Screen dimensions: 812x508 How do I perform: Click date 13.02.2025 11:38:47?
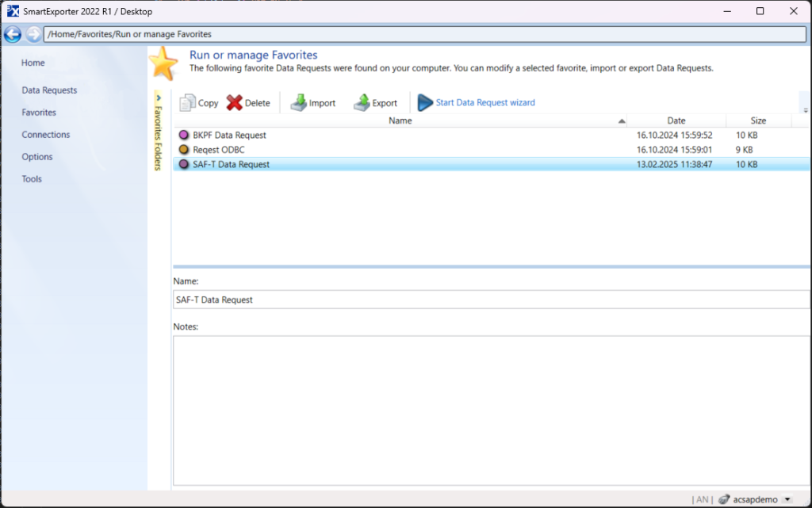[674, 164]
